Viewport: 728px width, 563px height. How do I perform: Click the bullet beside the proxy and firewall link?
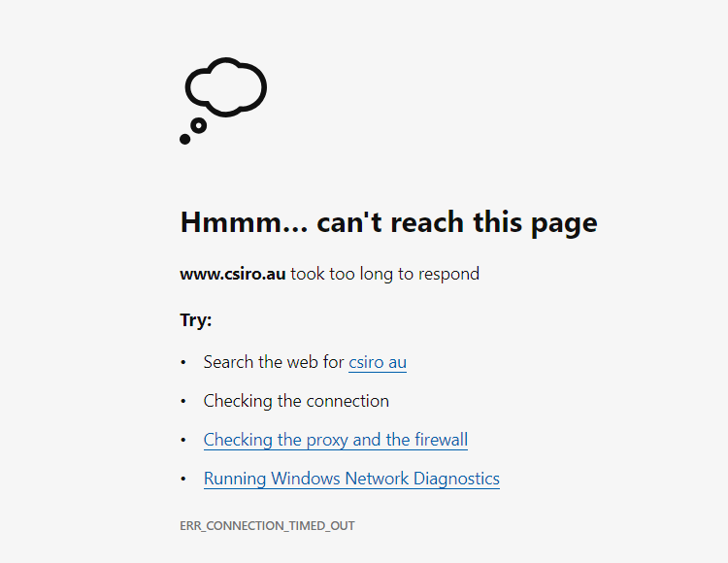[x=183, y=440]
